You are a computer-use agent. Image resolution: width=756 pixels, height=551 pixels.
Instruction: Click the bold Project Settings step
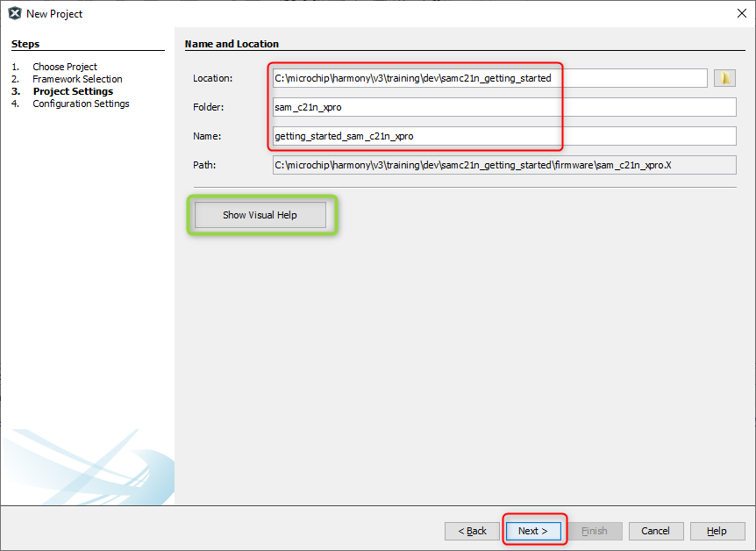coord(73,91)
